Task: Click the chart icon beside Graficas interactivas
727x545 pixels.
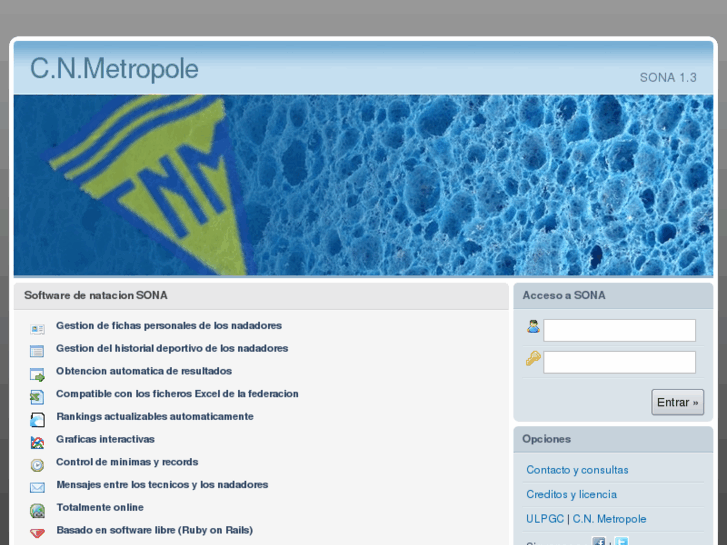Action: click(37, 442)
